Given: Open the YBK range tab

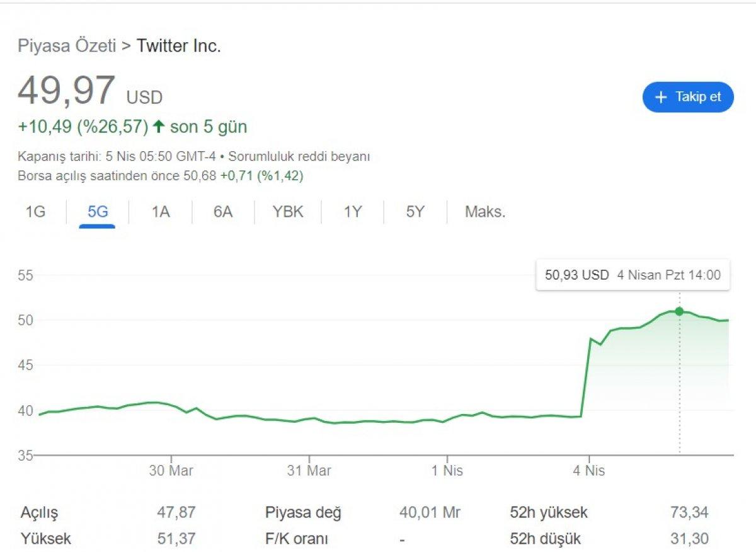Looking at the screenshot, I should (x=288, y=212).
